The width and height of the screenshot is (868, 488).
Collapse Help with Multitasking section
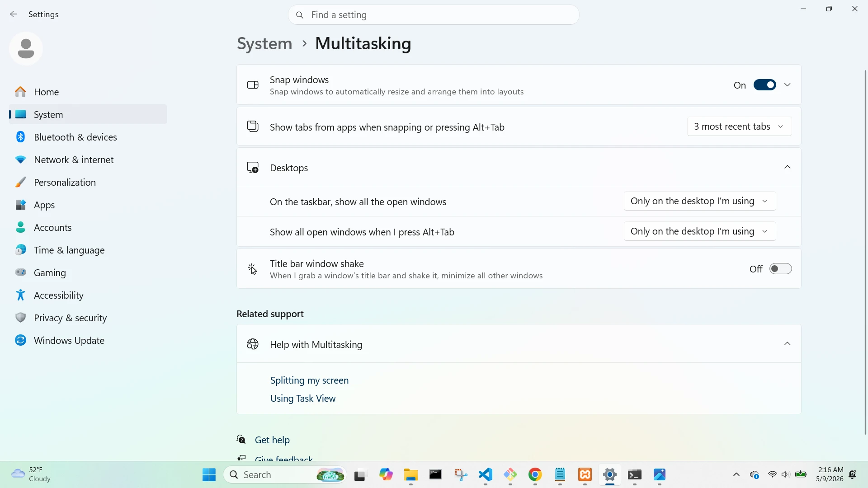pos(787,344)
